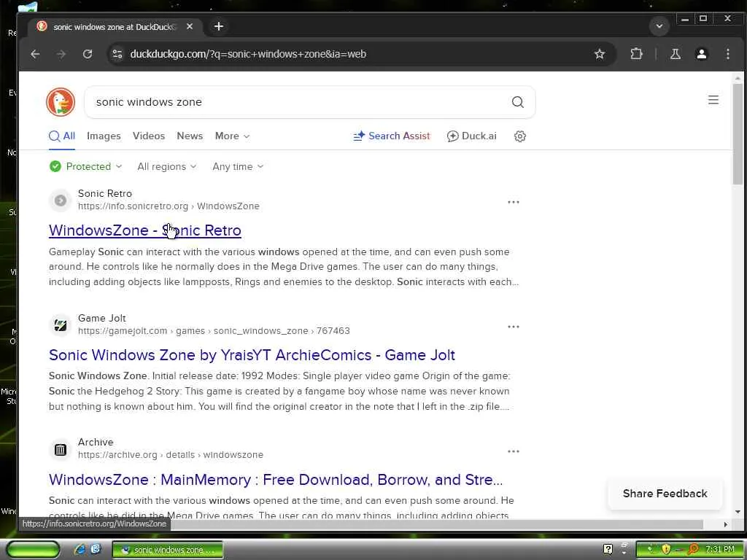Click the 7:31 PM clock

(720, 550)
